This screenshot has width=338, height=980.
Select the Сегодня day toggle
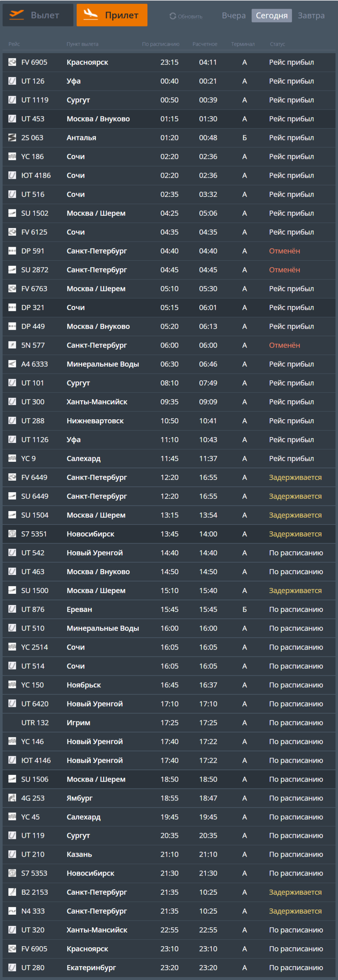[272, 16]
